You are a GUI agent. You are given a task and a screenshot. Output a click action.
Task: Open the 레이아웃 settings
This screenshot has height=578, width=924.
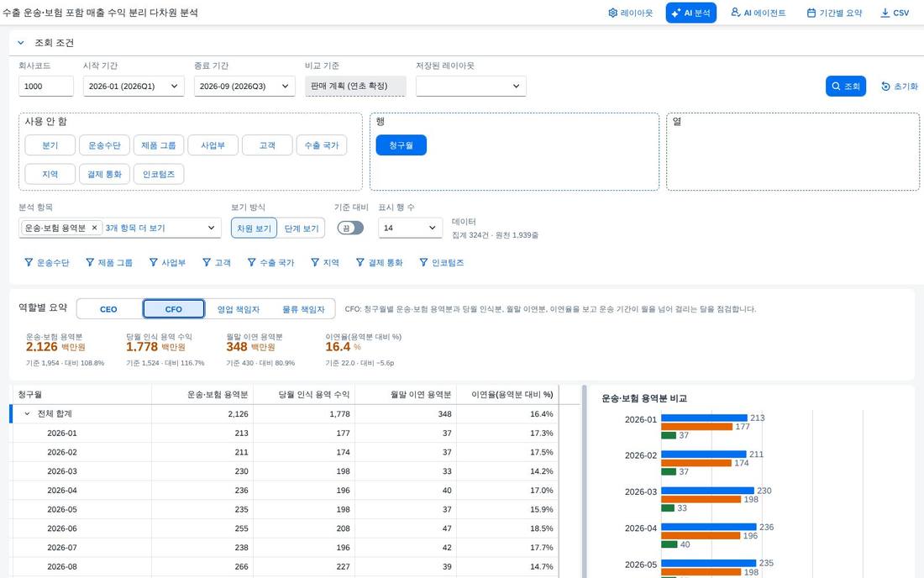[630, 13]
